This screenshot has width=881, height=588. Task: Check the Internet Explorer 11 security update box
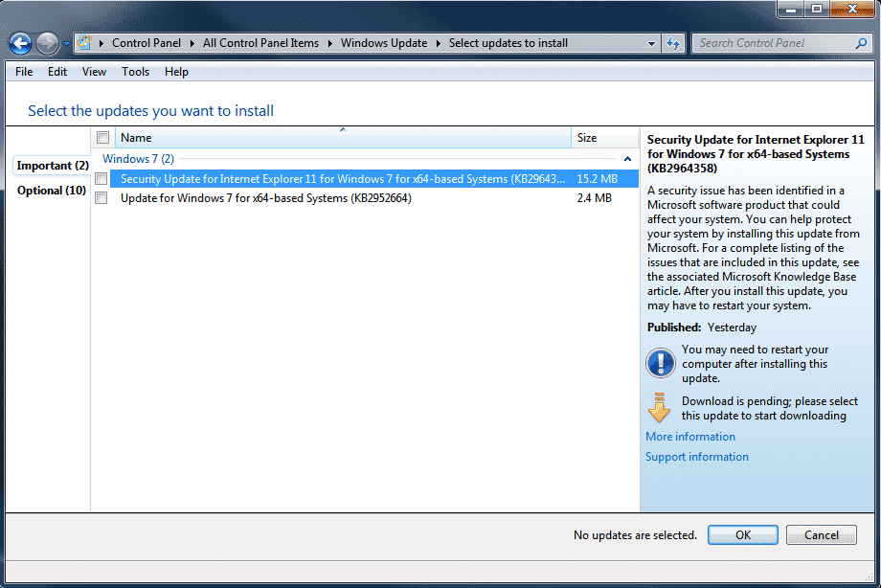pyautogui.click(x=102, y=179)
